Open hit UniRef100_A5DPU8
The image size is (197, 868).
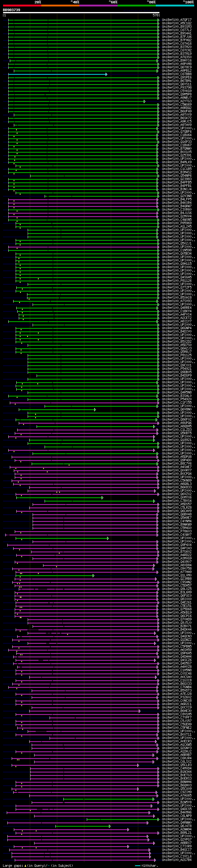pos(177,457)
